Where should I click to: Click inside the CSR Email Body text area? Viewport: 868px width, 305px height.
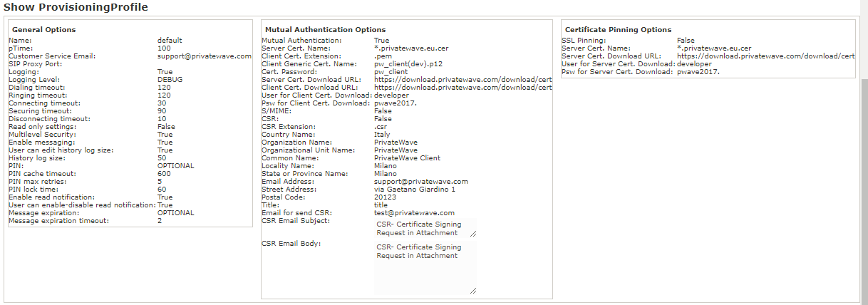pos(425,268)
